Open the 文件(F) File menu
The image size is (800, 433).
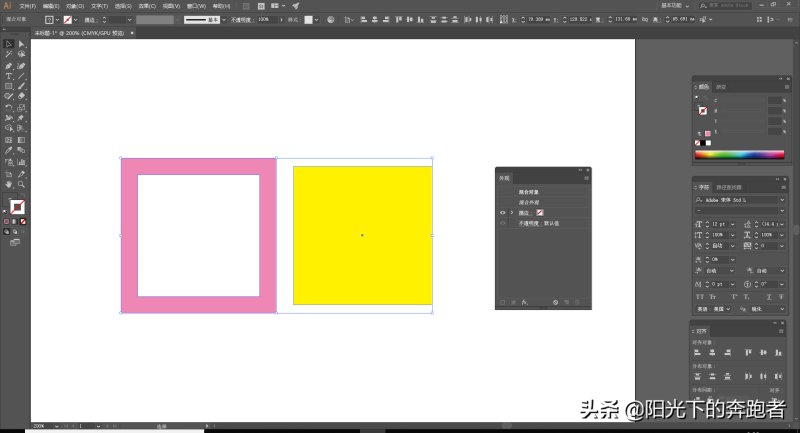pos(27,6)
